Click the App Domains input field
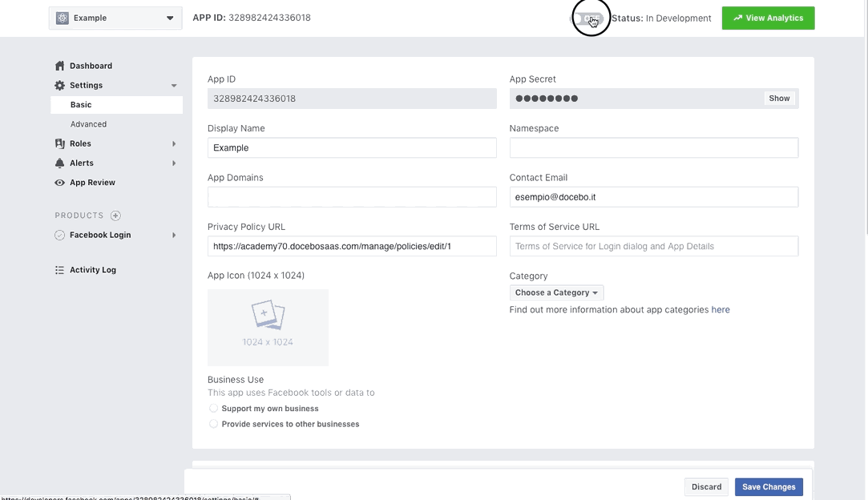868x500 pixels. (352, 197)
